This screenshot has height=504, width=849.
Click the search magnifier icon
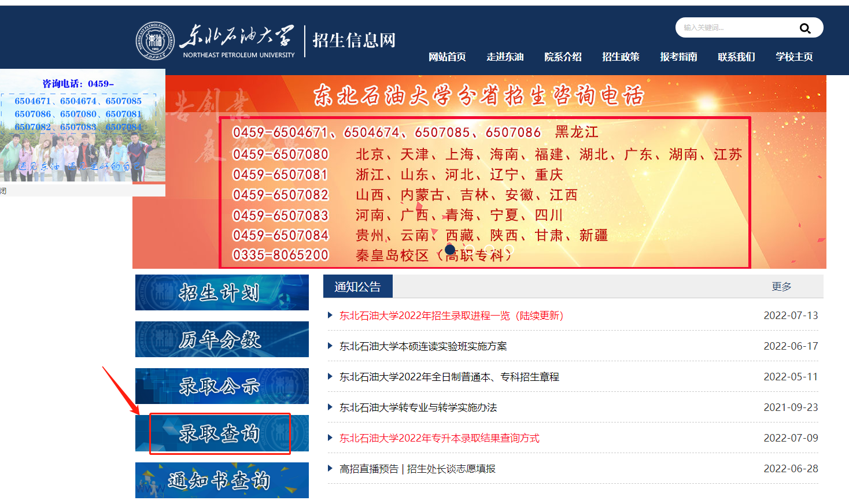[x=804, y=28]
